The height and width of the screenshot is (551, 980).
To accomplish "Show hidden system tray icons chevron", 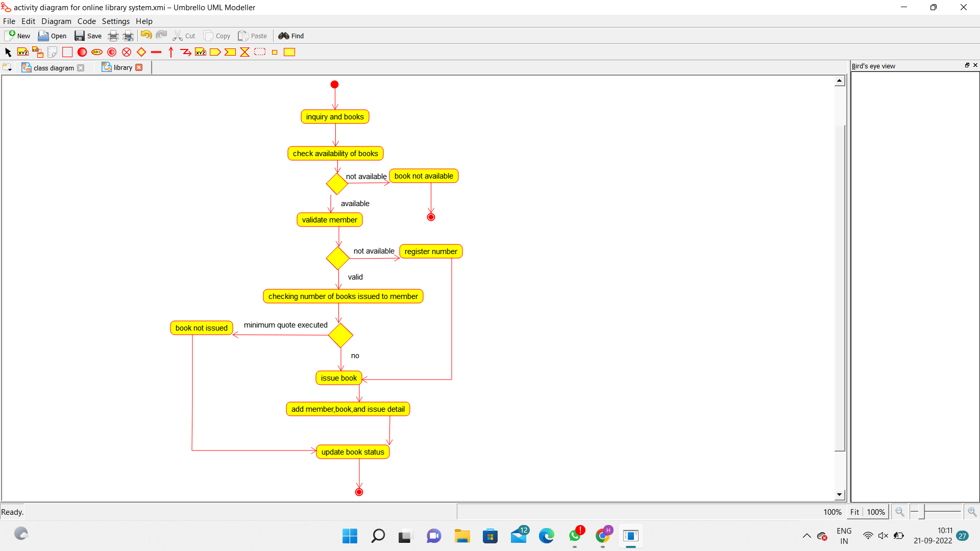I will click(x=806, y=536).
